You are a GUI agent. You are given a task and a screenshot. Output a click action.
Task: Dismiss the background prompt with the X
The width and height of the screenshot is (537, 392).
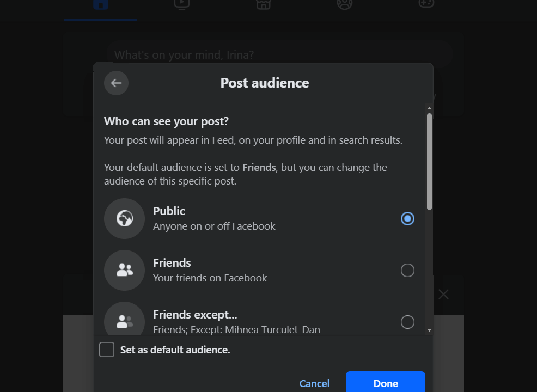pyautogui.click(x=443, y=294)
